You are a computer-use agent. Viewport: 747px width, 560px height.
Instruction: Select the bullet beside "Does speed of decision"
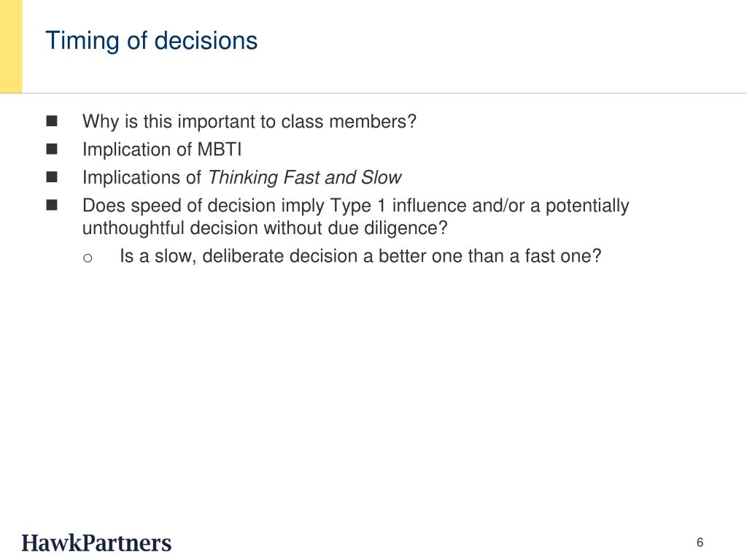52,205
